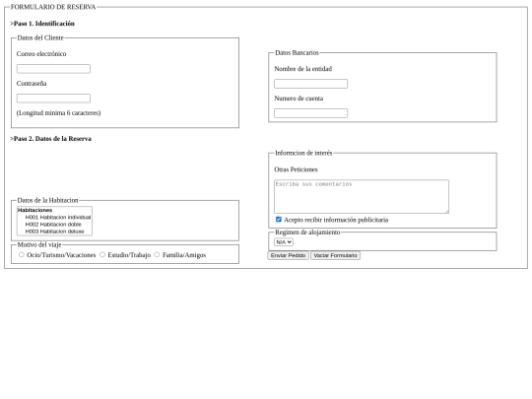The height and width of the screenshot is (399, 532).
Task: Click the FORMULARIO DE RESERVA title
Action: 53,7
